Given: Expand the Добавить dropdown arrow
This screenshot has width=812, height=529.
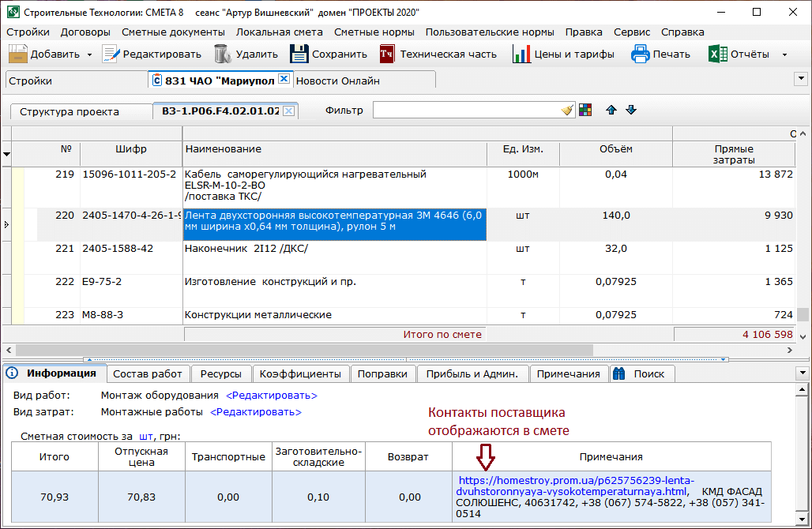Looking at the screenshot, I should (x=89, y=55).
